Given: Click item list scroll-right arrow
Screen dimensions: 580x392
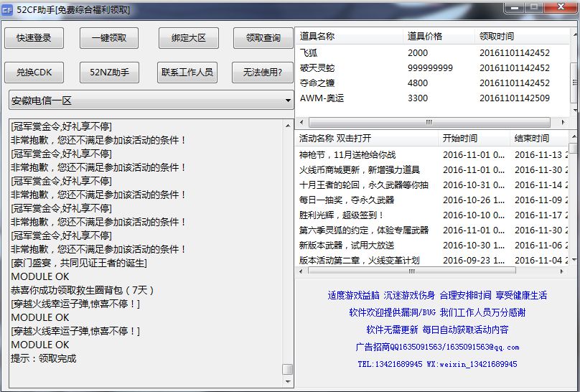Looking at the screenshot, I should (563, 122).
